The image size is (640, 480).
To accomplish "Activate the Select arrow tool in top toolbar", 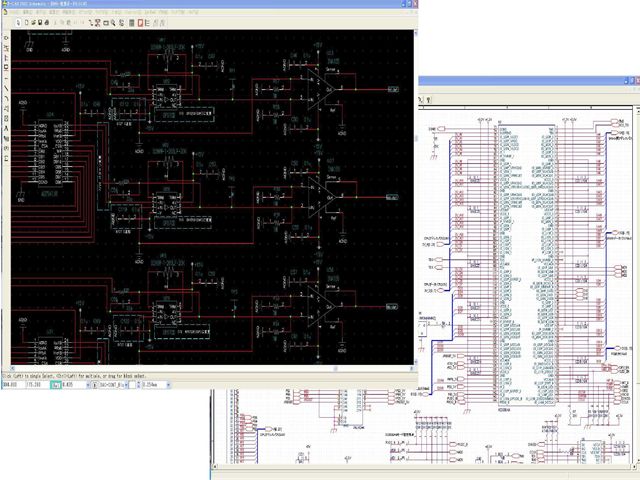I will 18,23.
